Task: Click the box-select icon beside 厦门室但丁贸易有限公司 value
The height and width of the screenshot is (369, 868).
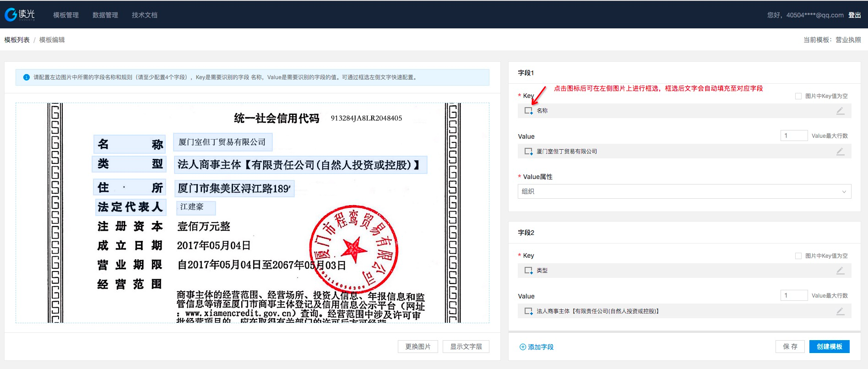Action: 528,152
